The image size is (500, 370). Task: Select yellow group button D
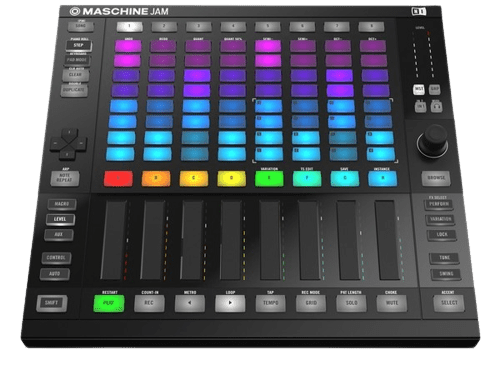pyautogui.click(x=232, y=178)
